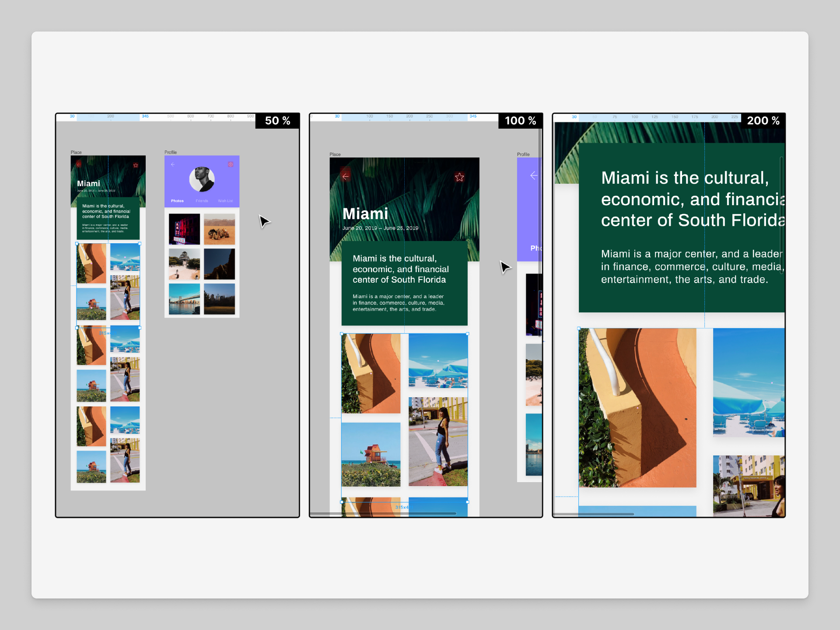Click star favorite icon in 100% panel
Image resolution: width=840 pixels, height=630 pixels.
[459, 177]
